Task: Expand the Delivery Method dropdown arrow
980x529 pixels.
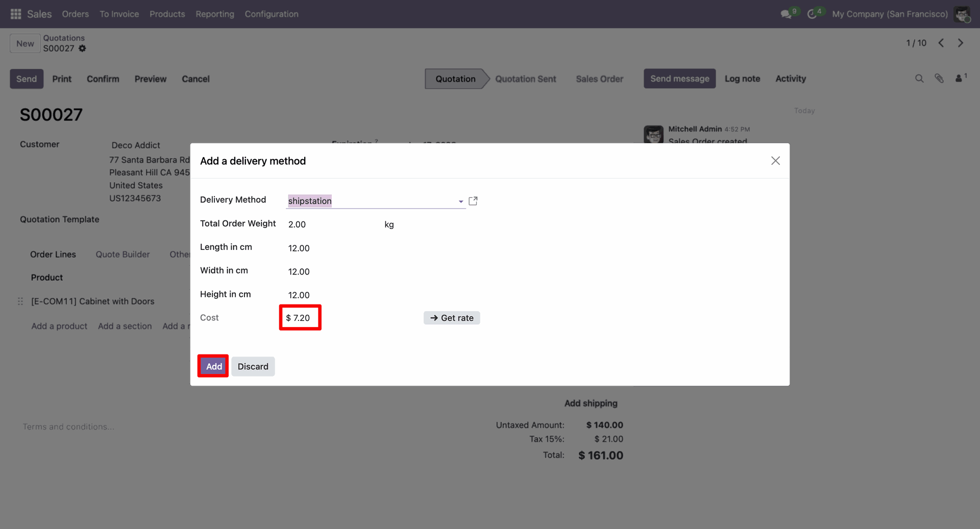Action: [x=461, y=201]
